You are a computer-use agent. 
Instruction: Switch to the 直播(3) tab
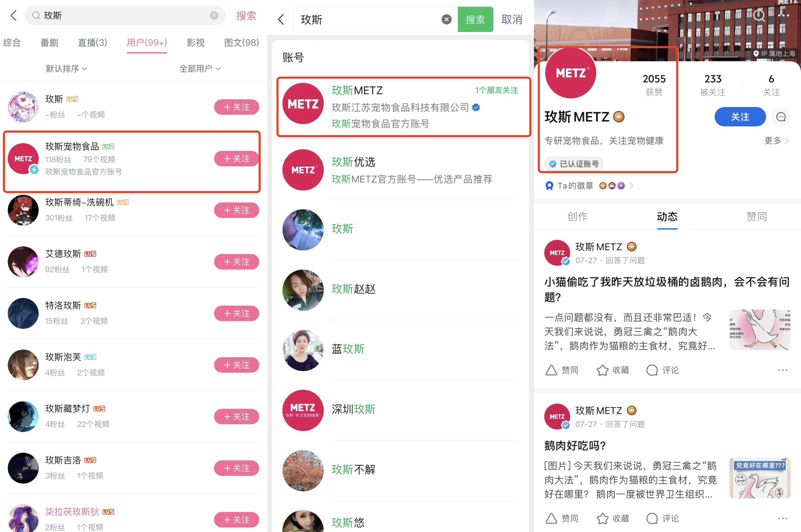(92, 43)
